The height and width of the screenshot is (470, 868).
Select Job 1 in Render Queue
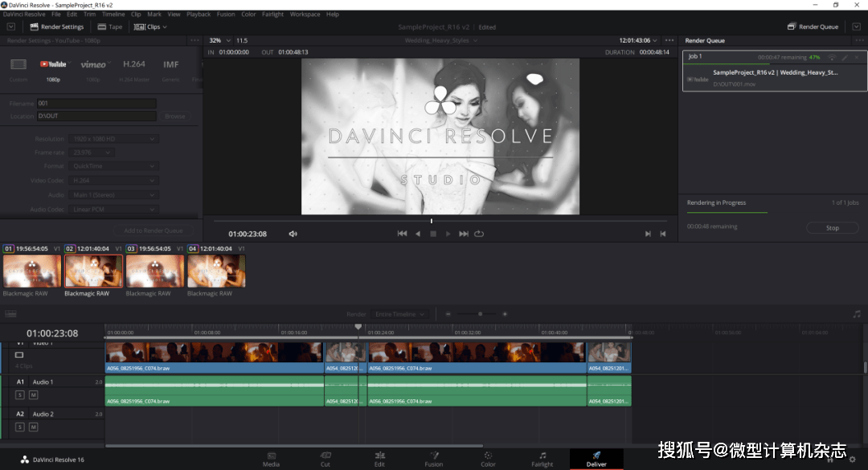click(775, 71)
